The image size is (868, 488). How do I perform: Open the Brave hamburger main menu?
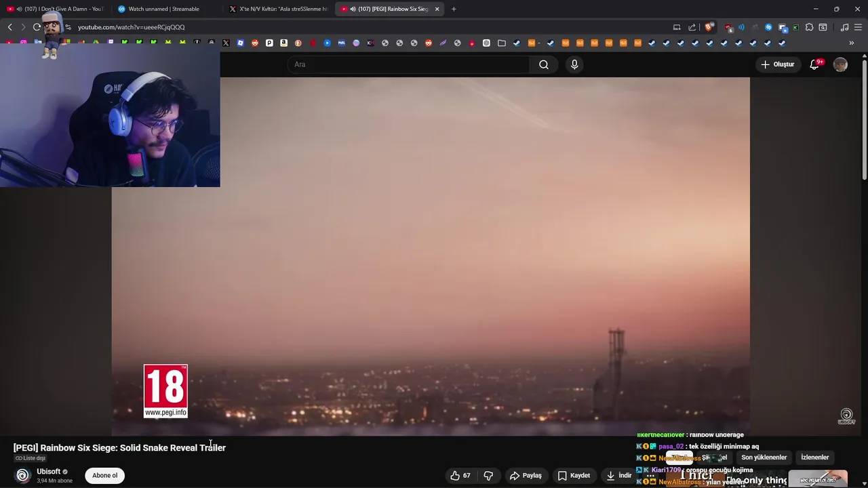coord(859,27)
